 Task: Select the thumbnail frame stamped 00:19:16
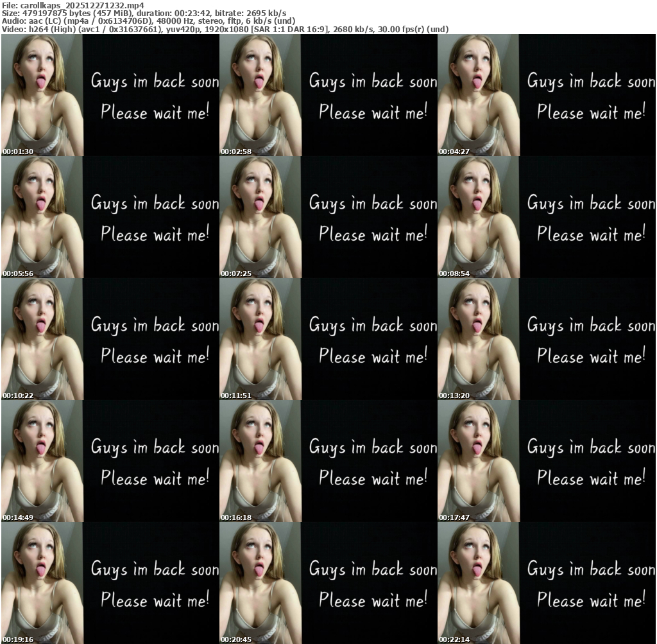110,583
